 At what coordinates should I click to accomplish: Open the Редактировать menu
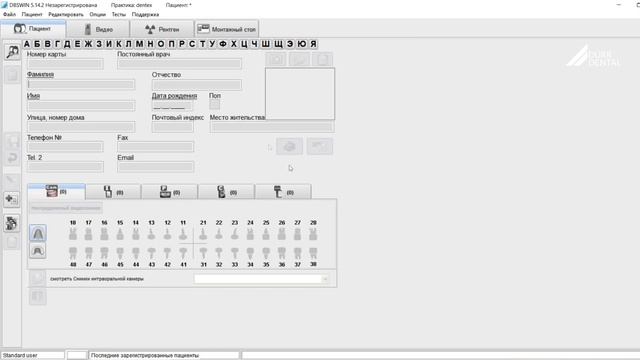[x=66, y=14]
